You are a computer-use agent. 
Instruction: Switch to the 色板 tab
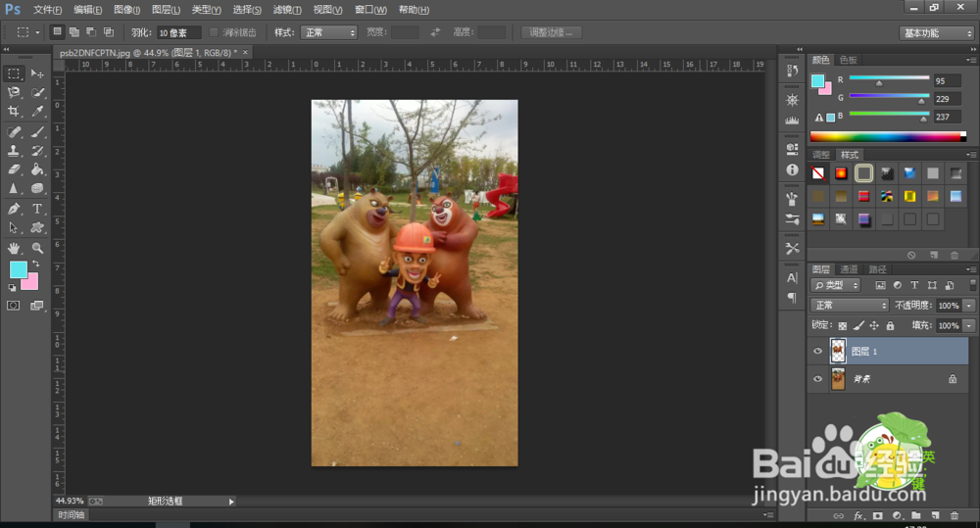point(848,60)
